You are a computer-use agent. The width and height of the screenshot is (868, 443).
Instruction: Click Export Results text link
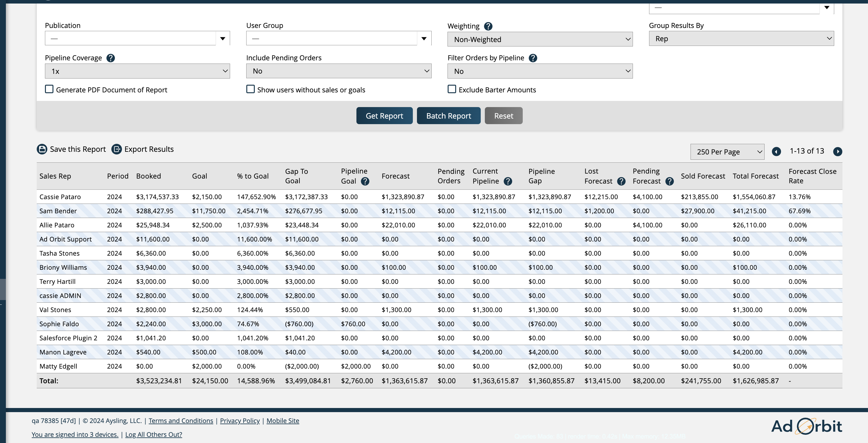[x=149, y=149]
